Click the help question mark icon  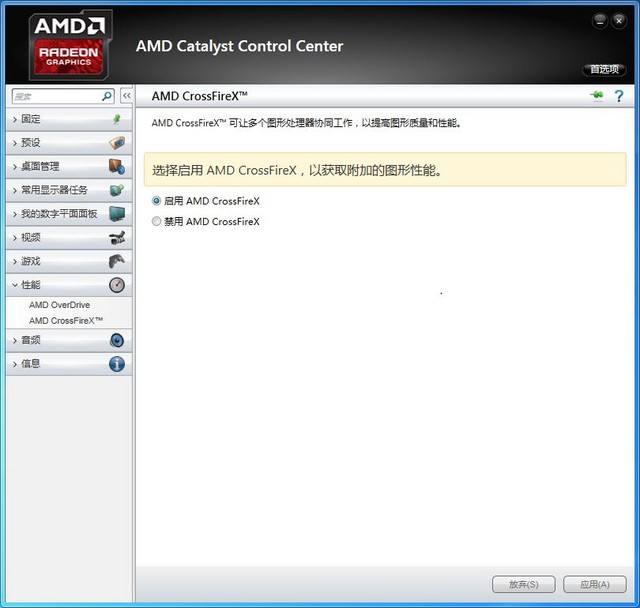click(x=619, y=96)
